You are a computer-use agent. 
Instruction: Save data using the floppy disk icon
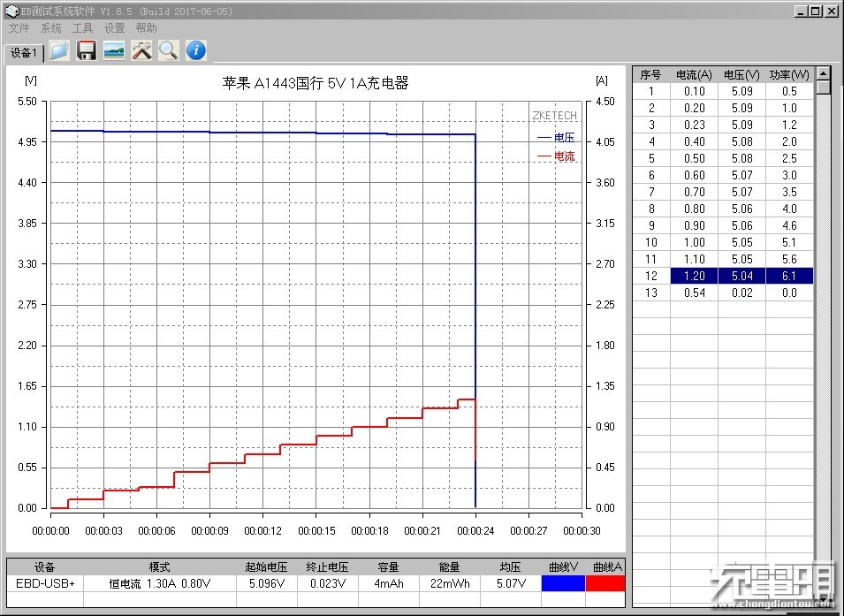click(86, 50)
